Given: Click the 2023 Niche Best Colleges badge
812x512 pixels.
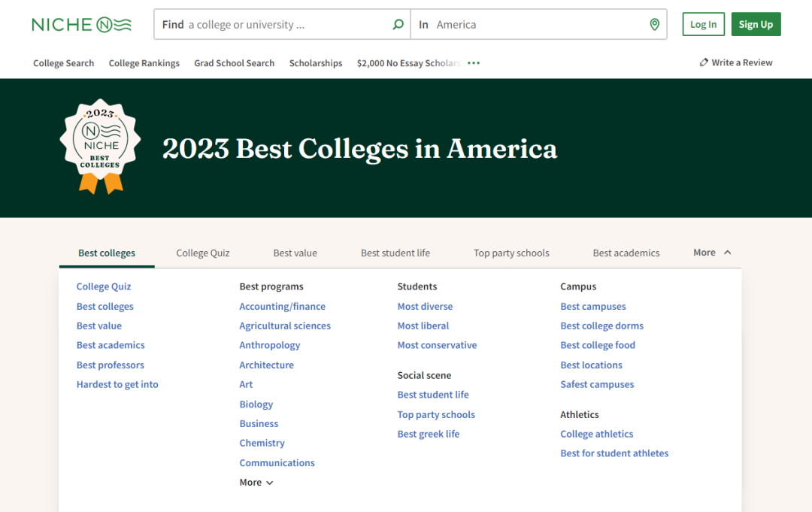Looking at the screenshot, I should (x=100, y=146).
